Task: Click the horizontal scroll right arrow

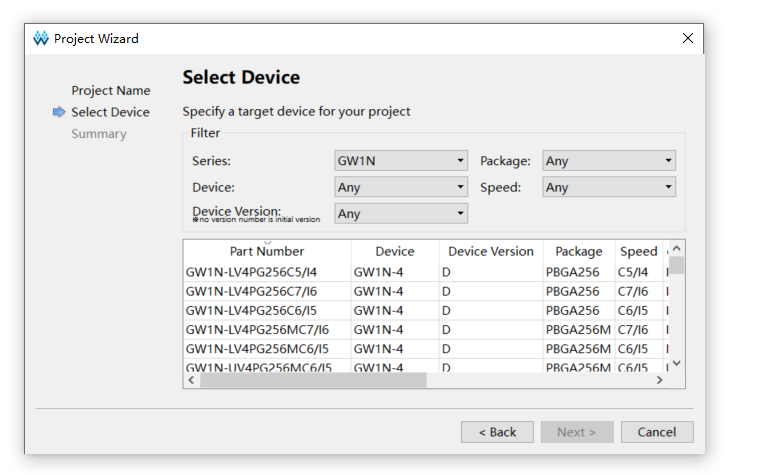Action: click(660, 380)
